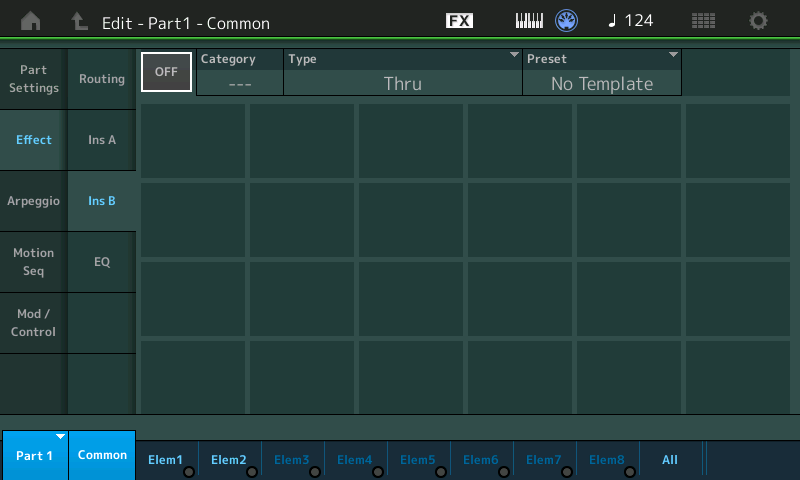Open the Part 1 selector dropdown
This screenshot has width=800, height=480.
(35, 455)
